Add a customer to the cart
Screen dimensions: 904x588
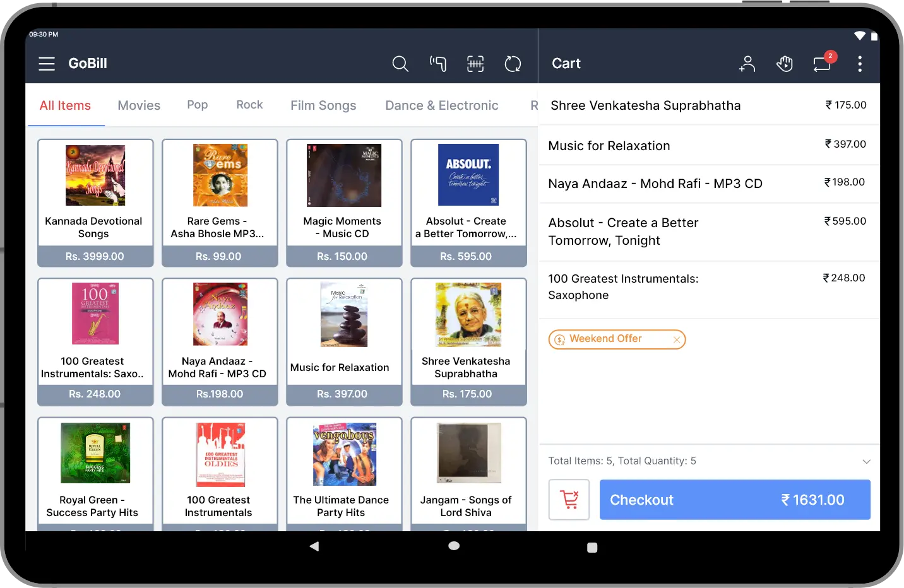point(747,64)
